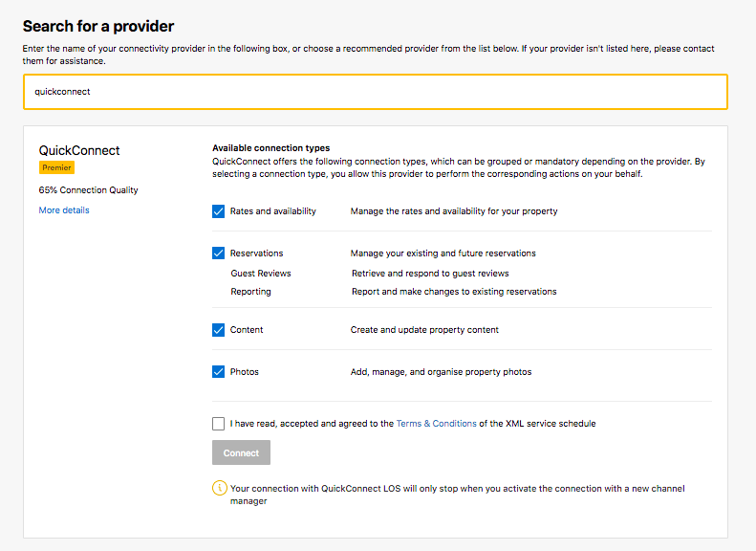Select the QuickConnect provider name

[x=79, y=150]
